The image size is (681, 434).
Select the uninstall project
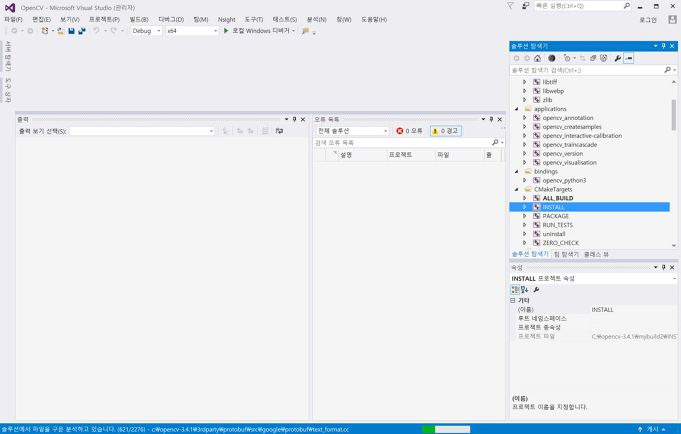(x=554, y=234)
